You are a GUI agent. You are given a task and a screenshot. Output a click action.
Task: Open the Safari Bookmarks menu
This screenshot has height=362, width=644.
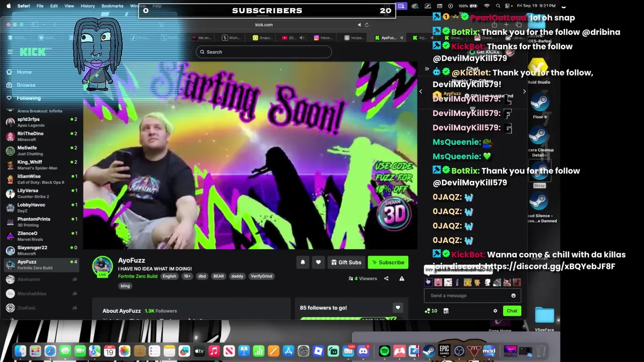(x=112, y=6)
